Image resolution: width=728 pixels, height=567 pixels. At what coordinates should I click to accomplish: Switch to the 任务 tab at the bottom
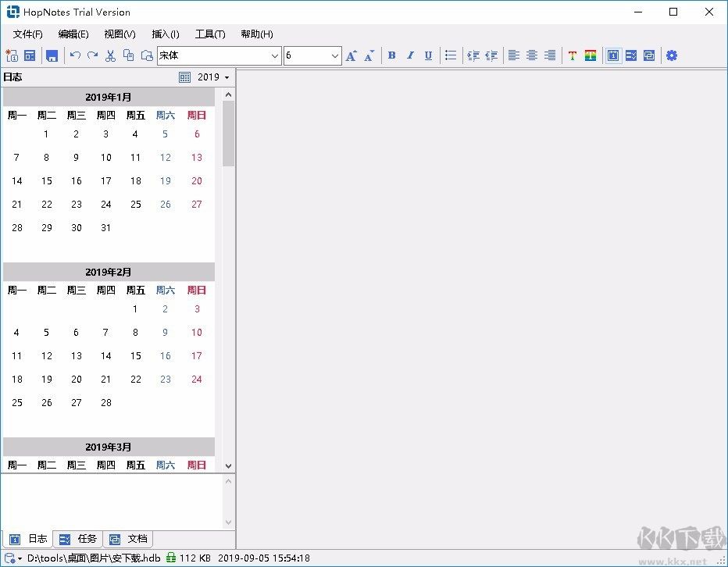(78, 538)
